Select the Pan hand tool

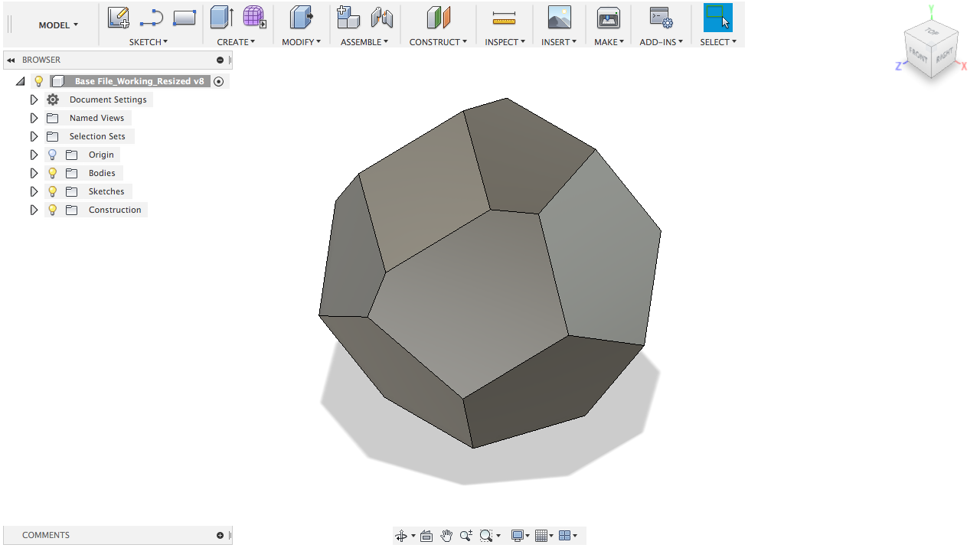446,536
